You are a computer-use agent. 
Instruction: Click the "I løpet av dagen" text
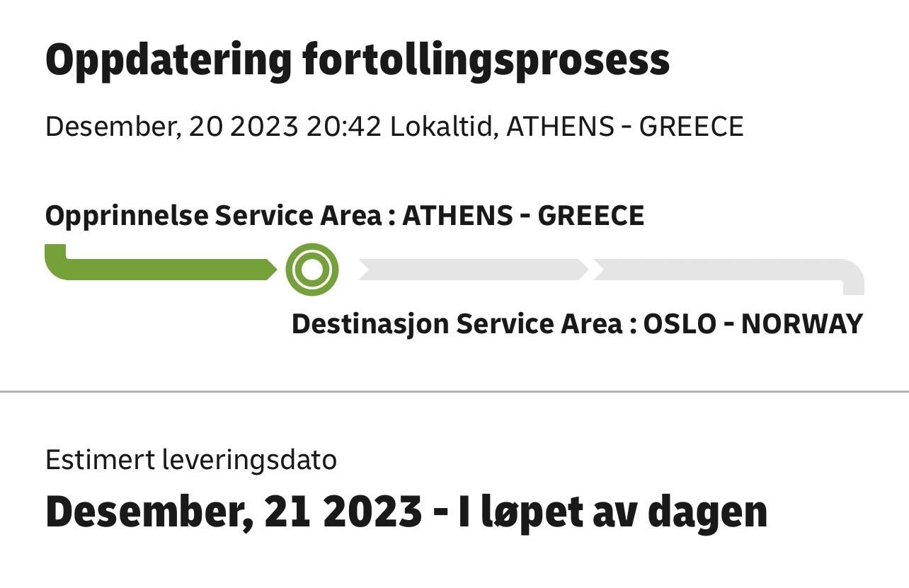pyautogui.click(x=612, y=512)
